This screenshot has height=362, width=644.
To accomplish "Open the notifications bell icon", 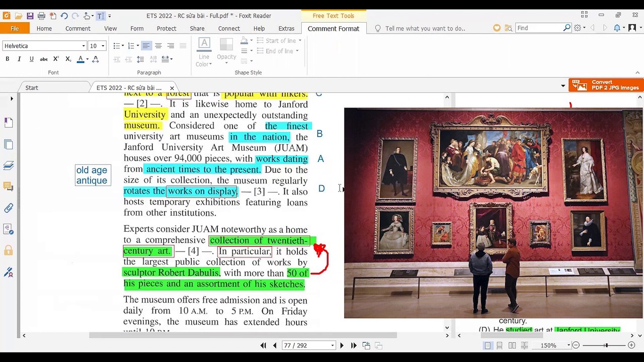I will click(617, 28).
